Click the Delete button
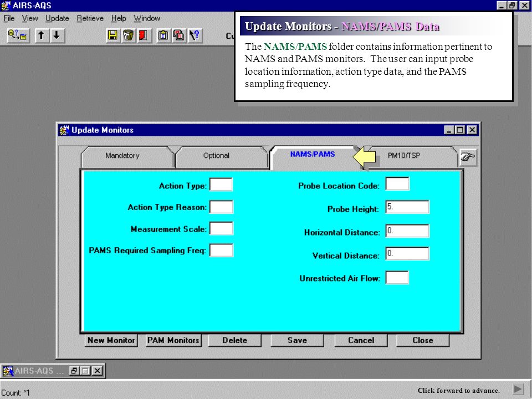Image resolution: width=532 pixels, height=399 pixels. coord(235,340)
